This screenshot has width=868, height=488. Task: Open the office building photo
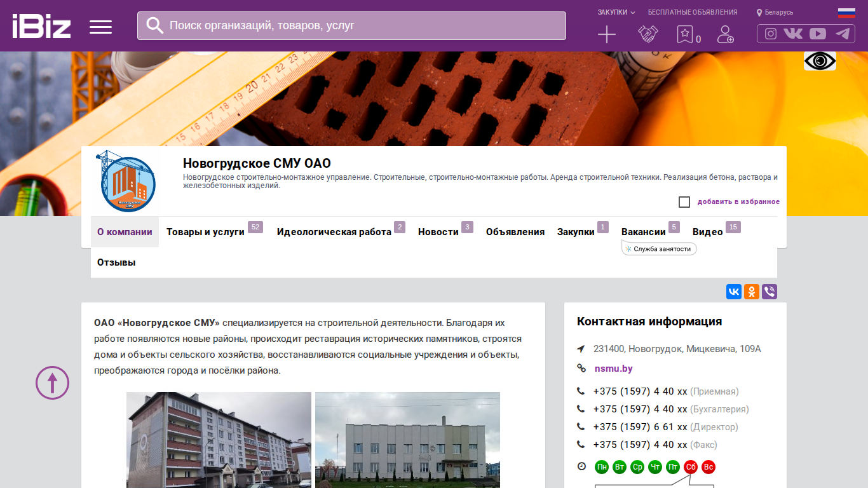point(407,440)
